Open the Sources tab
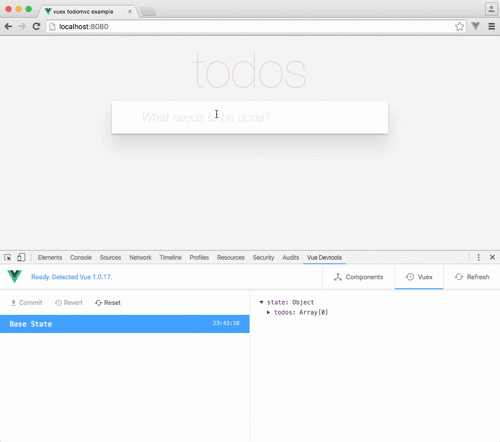This screenshot has height=442, width=500. click(x=110, y=258)
